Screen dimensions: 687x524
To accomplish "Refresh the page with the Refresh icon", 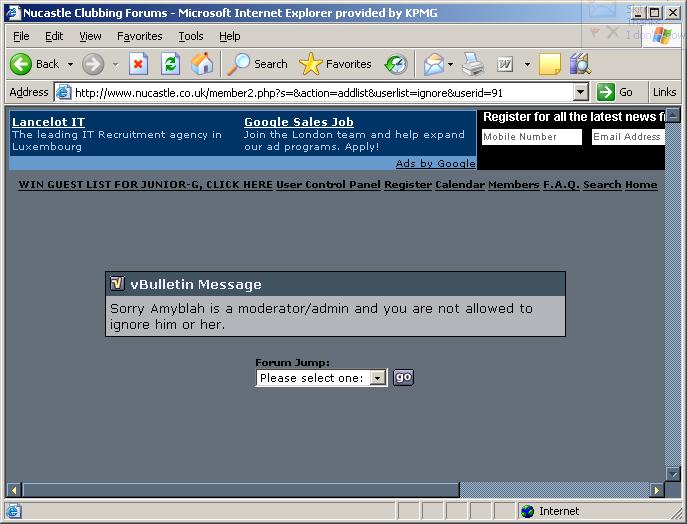I will click(170, 64).
